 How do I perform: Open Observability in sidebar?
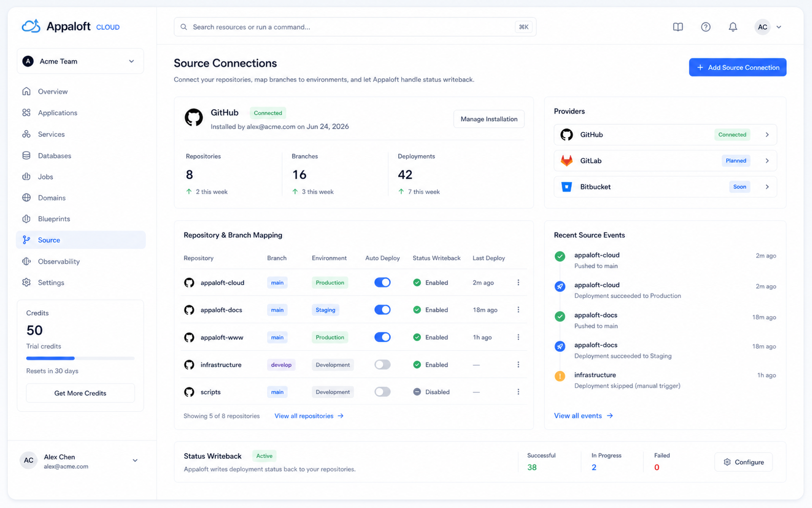81,262
